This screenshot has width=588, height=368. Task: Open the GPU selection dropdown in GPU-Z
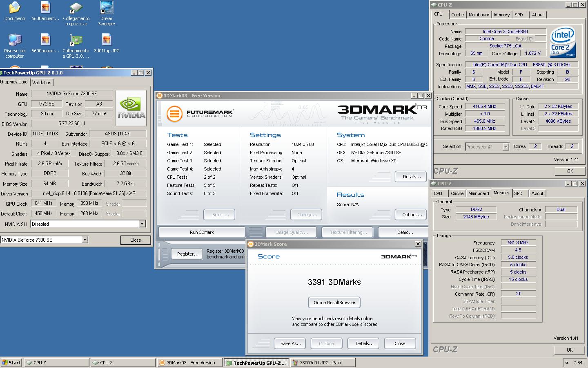(x=85, y=240)
